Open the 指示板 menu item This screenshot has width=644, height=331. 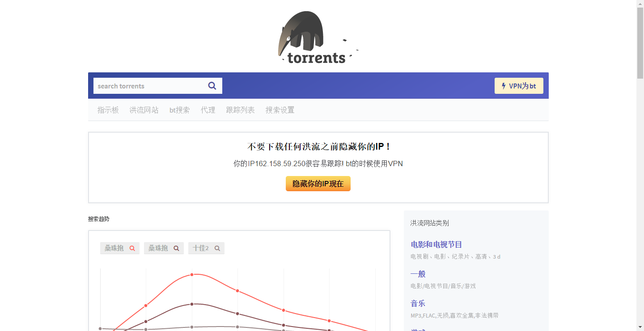click(108, 110)
